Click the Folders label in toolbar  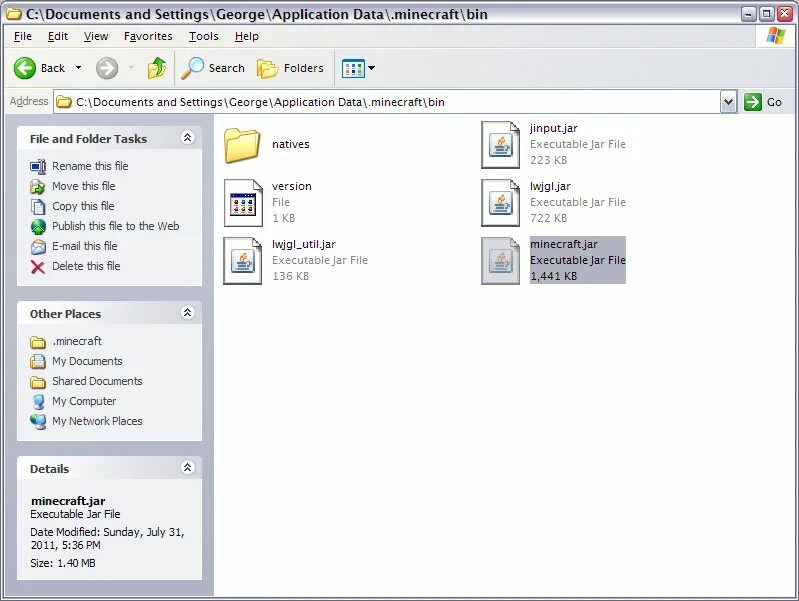[x=304, y=68]
